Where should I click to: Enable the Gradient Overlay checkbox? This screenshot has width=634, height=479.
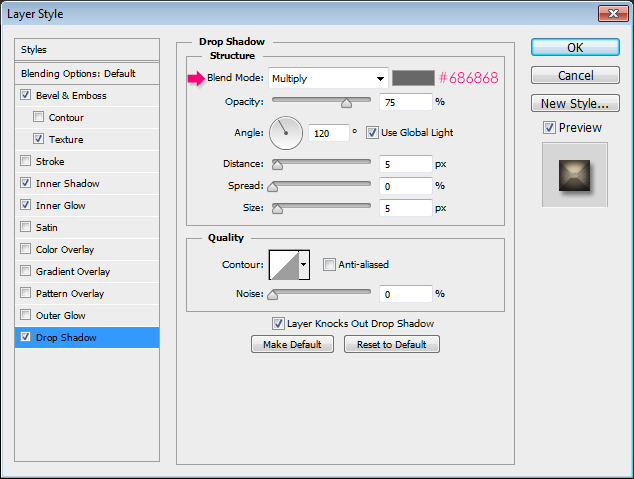tap(25, 270)
